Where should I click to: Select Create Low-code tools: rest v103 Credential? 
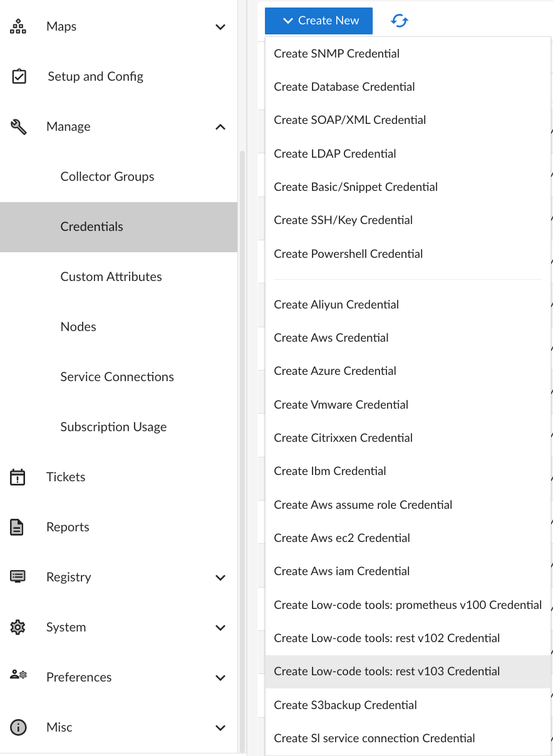(x=387, y=672)
